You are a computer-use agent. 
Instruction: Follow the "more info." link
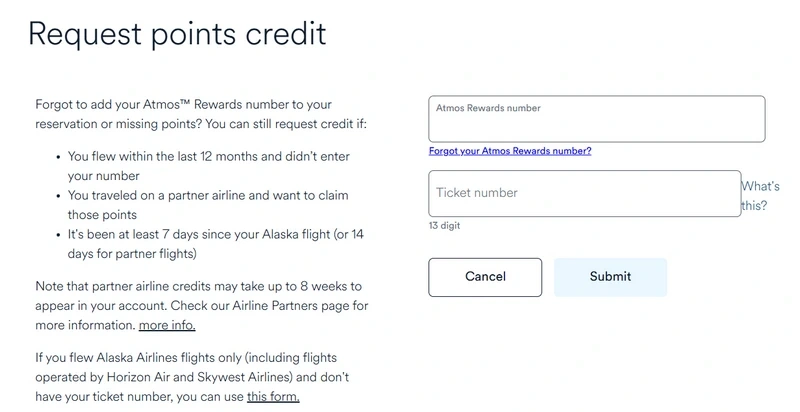167,325
